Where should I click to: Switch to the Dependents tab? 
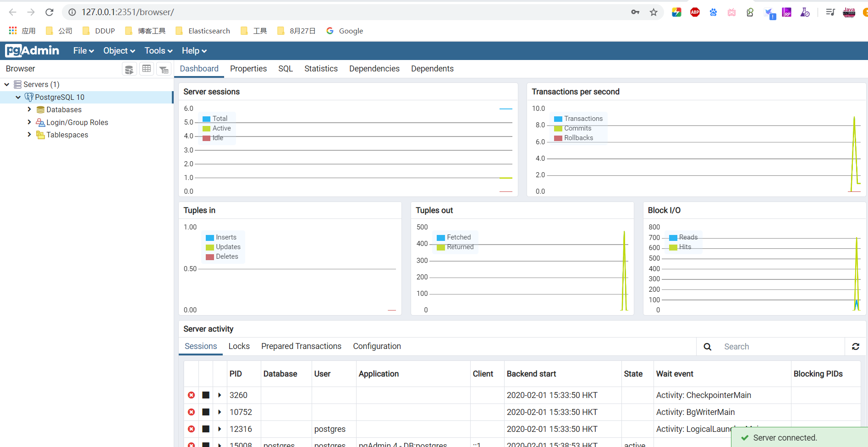click(432, 69)
